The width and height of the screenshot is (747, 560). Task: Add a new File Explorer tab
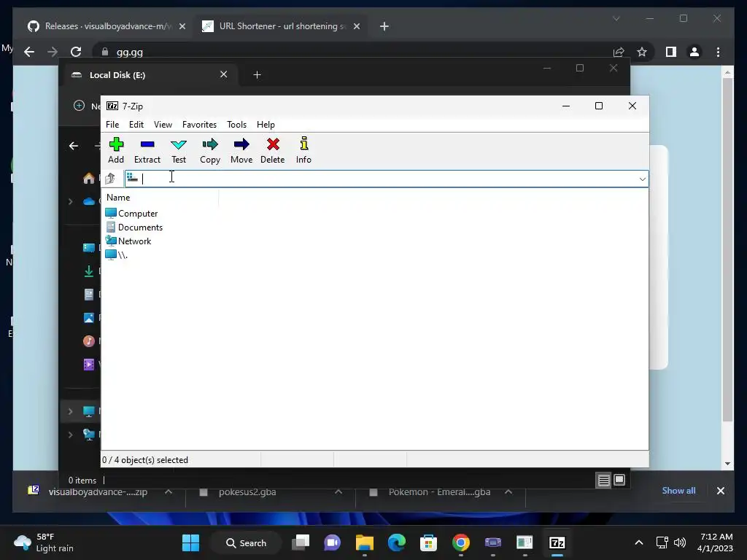pos(258,75)
